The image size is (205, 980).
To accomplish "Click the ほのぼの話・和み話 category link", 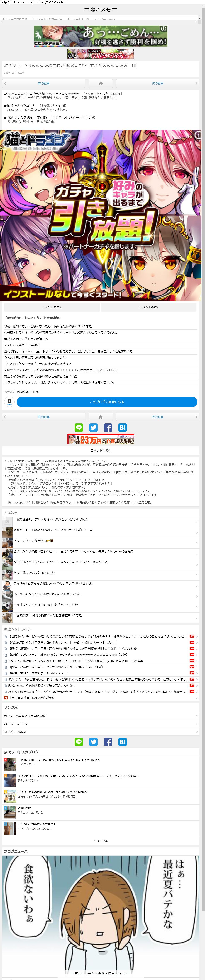I will pyautogui.click(x=28, y=391).
